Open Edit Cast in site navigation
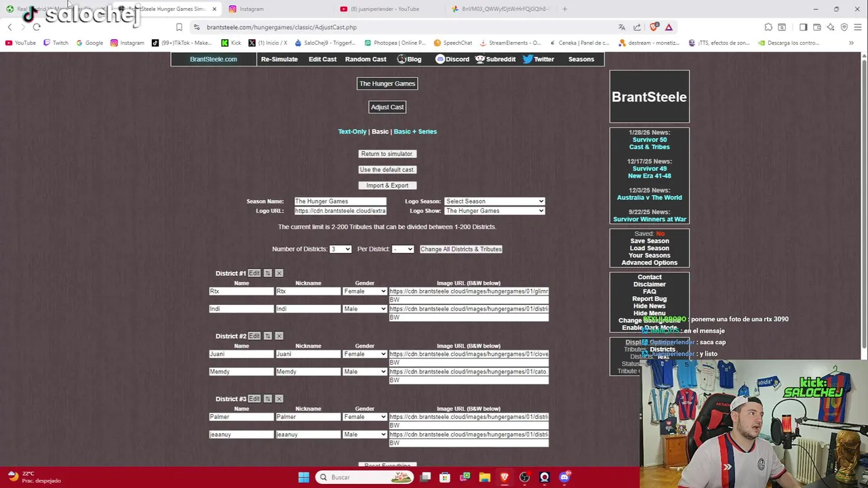This screenshot has height=488, width=868. tap(323, 59)
